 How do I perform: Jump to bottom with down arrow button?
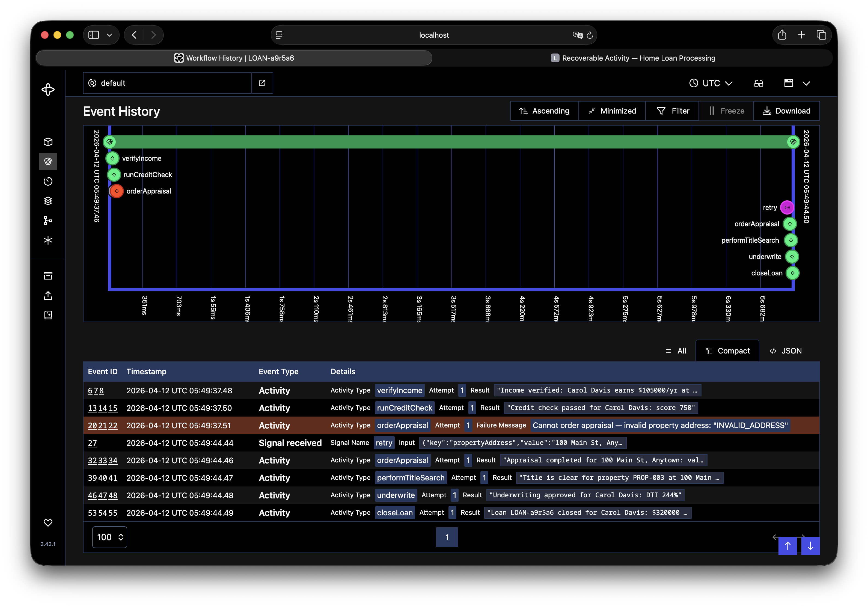pos(810,546)
